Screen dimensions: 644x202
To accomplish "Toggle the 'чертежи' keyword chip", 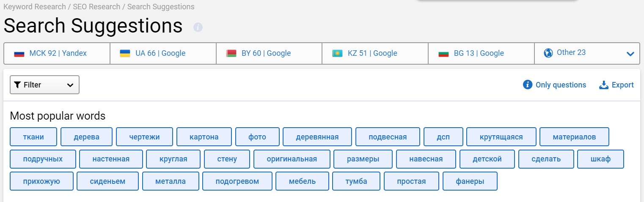I will (x=144, y=137).
